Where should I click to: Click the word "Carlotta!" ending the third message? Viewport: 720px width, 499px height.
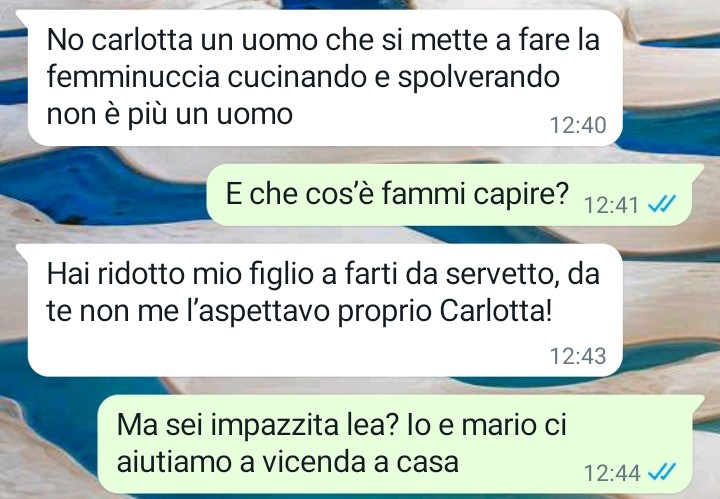pos(495,311)
